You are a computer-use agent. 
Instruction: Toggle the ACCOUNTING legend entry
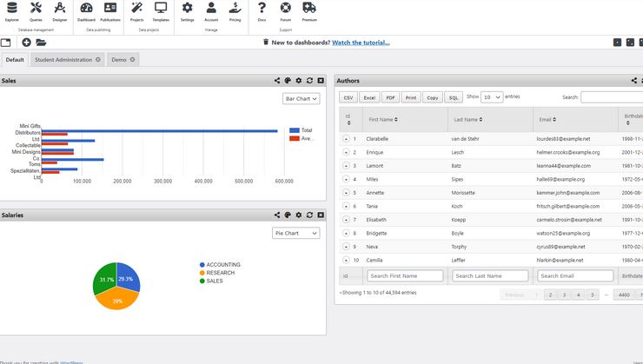pos(220,265)
